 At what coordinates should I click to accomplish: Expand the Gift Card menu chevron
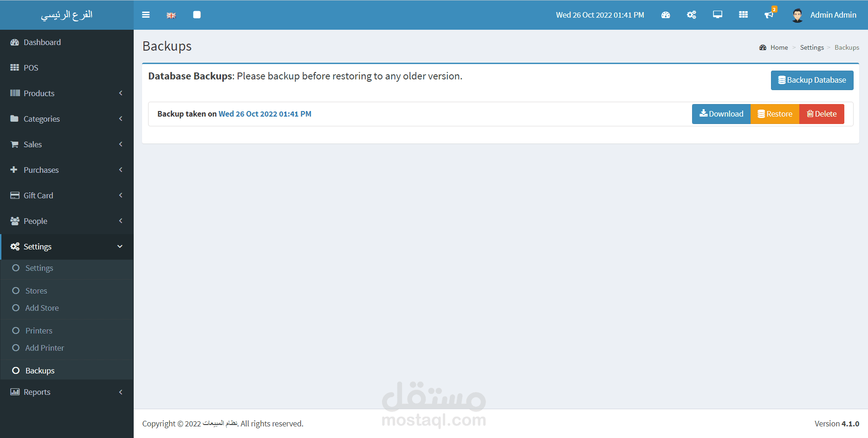tap(121, 196)
